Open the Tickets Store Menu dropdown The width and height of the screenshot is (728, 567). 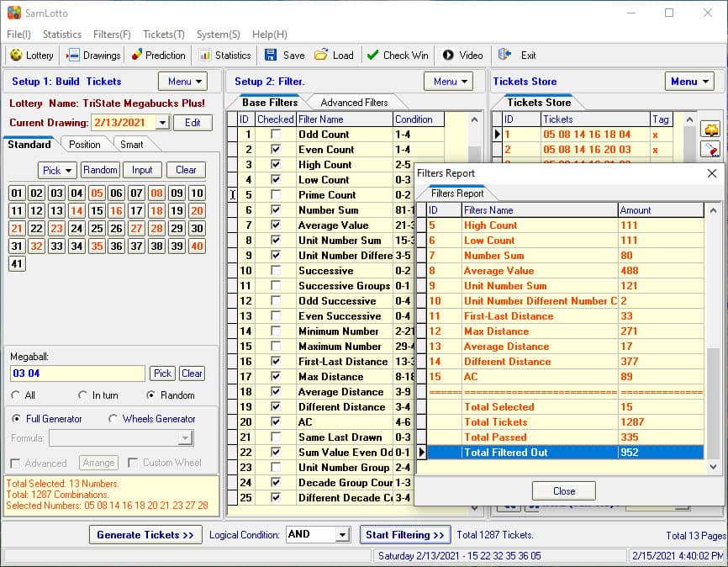(689, 82)
